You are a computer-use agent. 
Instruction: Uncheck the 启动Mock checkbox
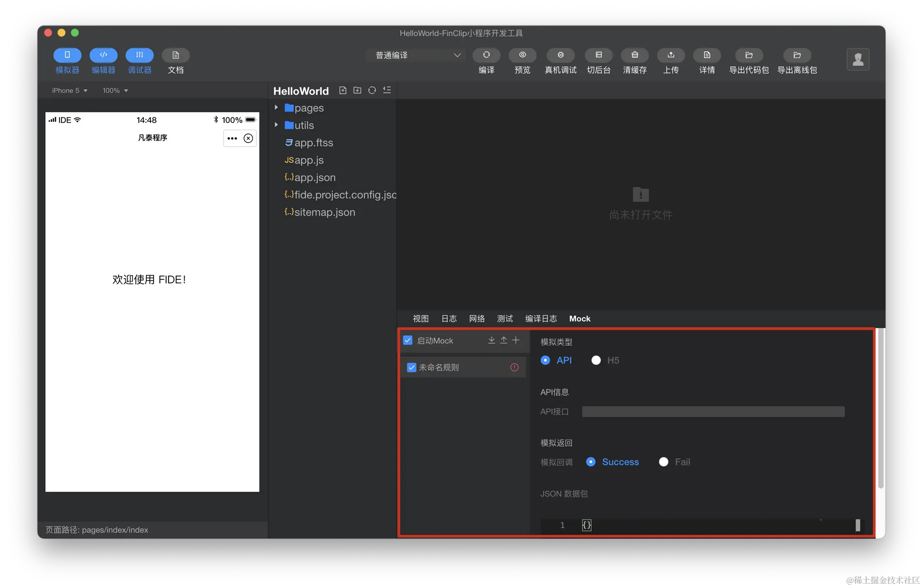[x=408, y=341]
